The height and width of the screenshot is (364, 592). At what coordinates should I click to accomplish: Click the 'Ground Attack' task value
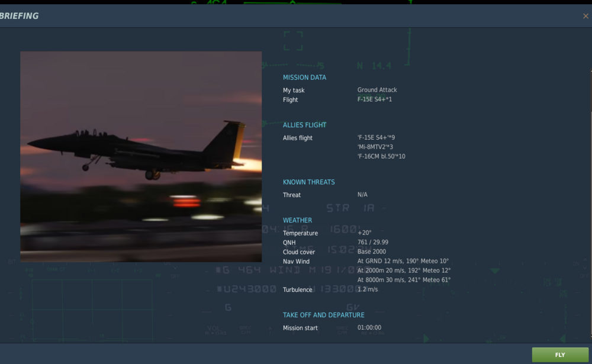point(377,90)
